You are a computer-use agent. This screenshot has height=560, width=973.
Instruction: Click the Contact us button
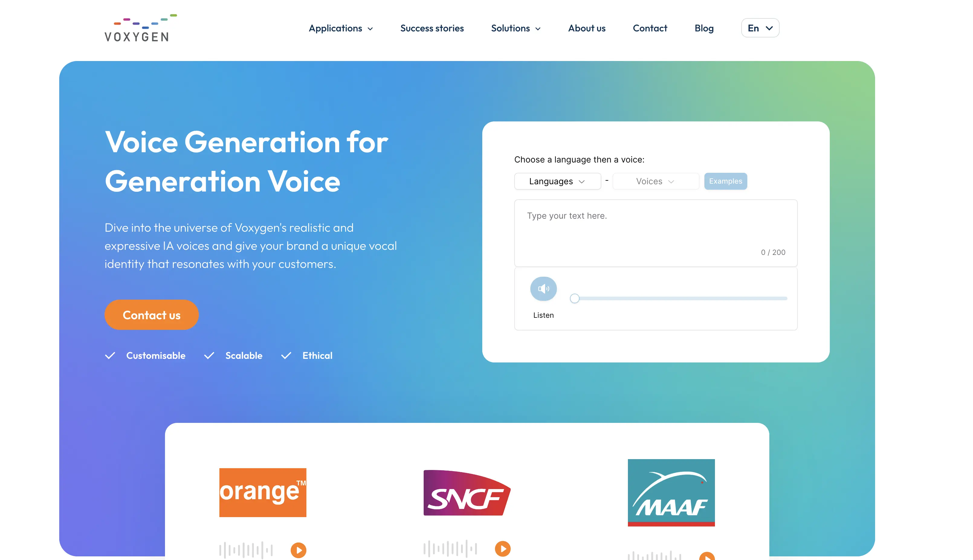pos(151,314)
